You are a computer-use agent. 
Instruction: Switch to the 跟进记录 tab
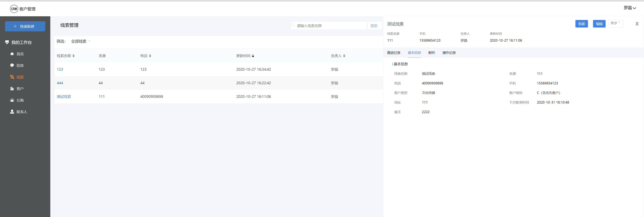(x=393, y=53)
